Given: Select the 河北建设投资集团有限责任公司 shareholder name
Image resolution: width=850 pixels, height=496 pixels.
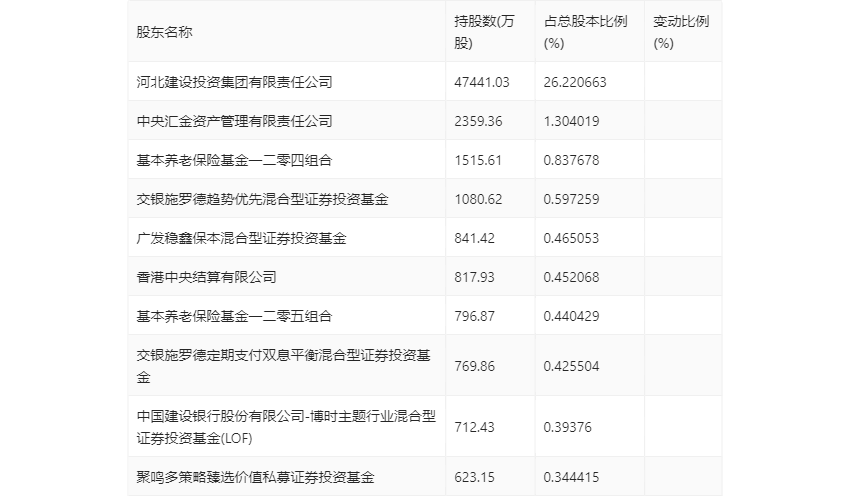Looking at the screenshot, I should 234,82.
